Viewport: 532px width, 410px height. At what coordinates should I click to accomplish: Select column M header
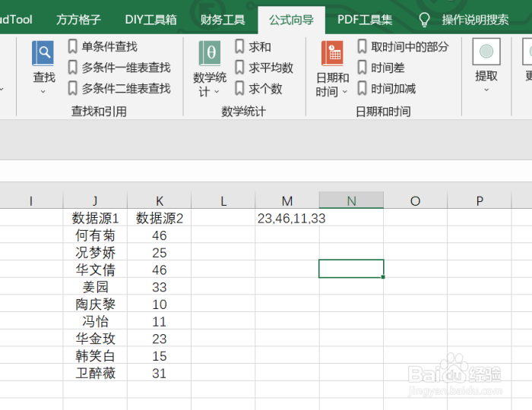pyautogui.click(x=287, y=200)
